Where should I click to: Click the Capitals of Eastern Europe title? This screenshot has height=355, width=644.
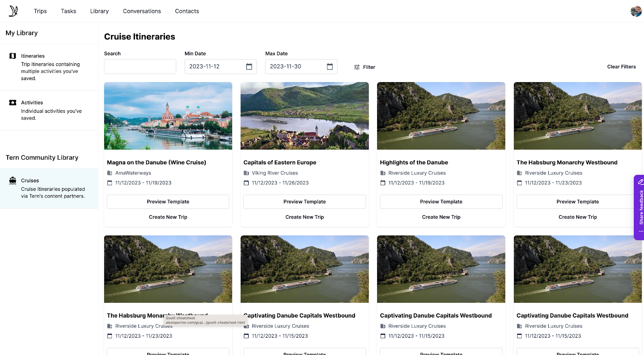[x=280, y=163]
